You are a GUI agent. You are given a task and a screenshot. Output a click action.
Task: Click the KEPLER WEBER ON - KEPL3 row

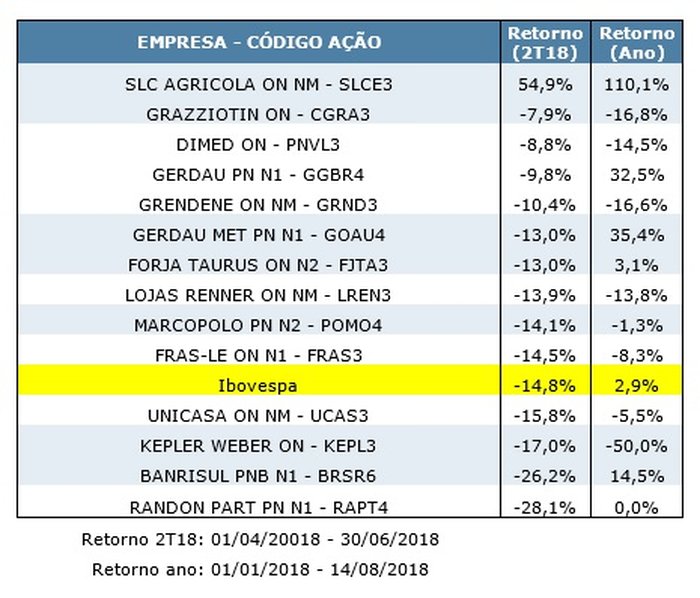[x=259, y=445]
